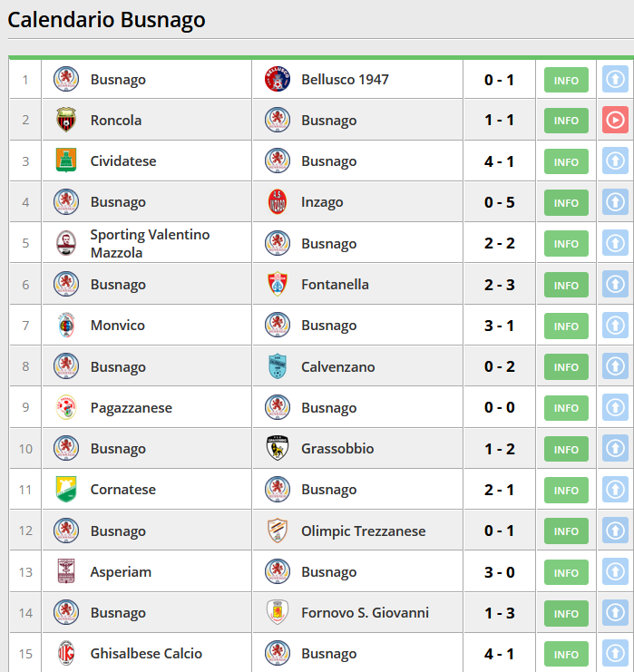Click Roncola team crest logo
Viewport: 634px width, 672px height.
[x=66, y=120]
